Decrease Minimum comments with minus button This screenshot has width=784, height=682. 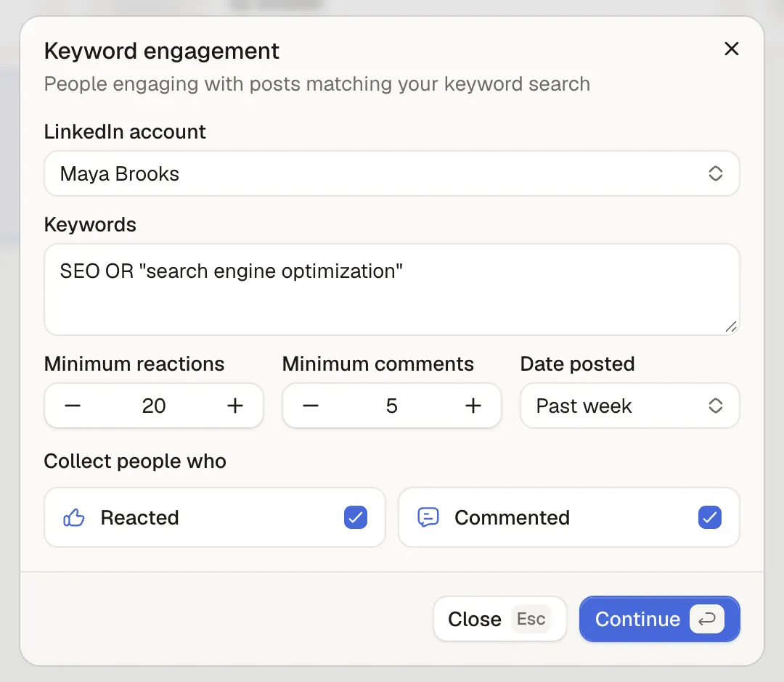tap(311, 406)
